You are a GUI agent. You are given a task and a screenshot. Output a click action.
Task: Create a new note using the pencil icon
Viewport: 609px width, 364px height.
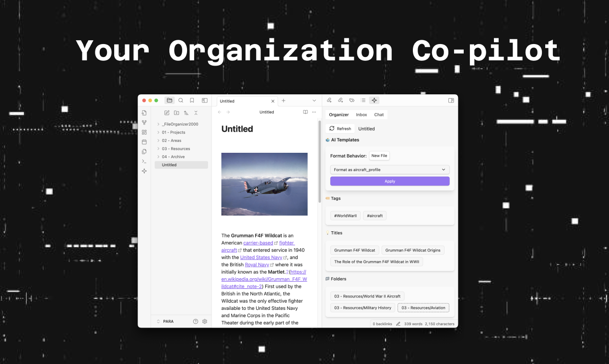click(x=167, y=113)
